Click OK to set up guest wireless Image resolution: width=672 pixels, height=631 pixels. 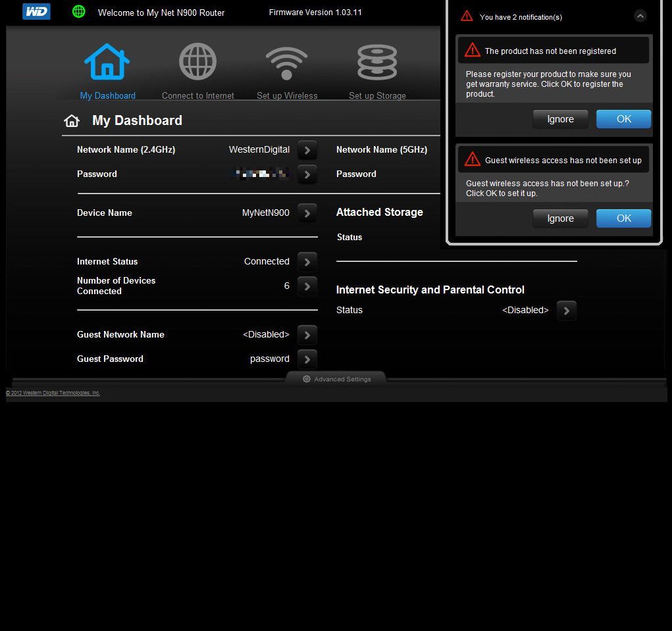(x=623, y=218)
